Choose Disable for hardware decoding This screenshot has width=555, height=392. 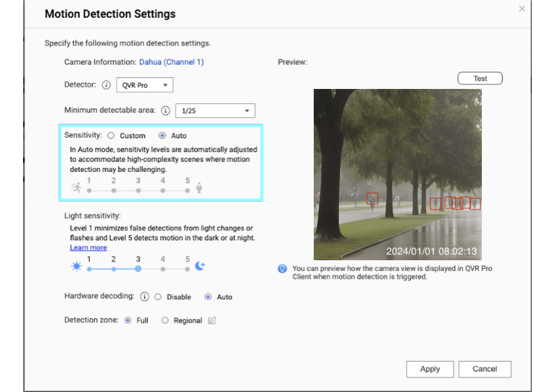[158, 297]
